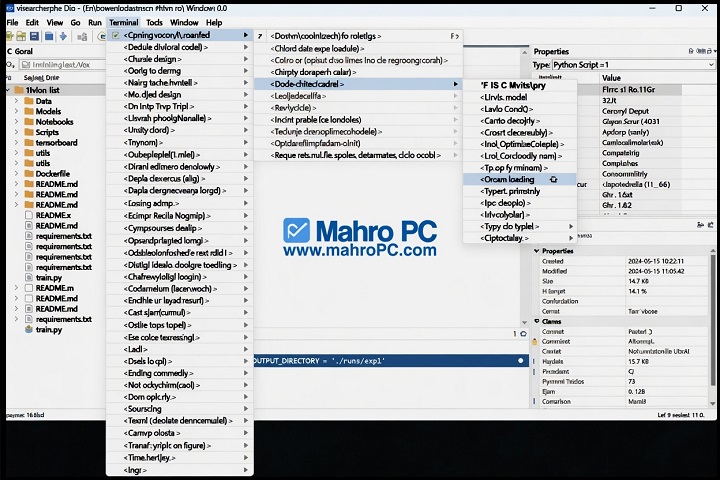Image resolution: width=720 pixels, height=480 pixels.
Task: Select the Ending commedly menu entry
Action: (180, 373)
